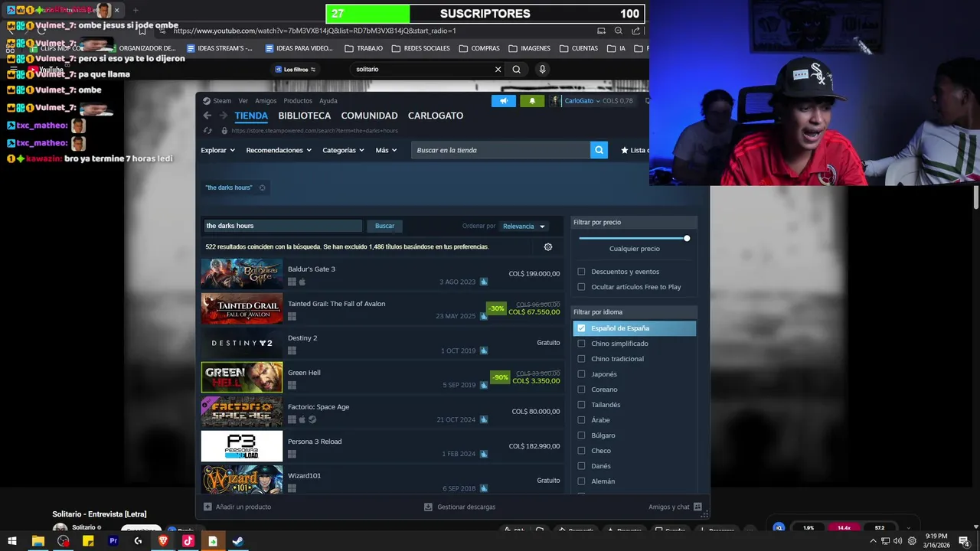Expand the Explorar store dropdown
Image resolution: width=980 pixels, height=551 pixels.
pyautogui.click(x=218, y=150)
